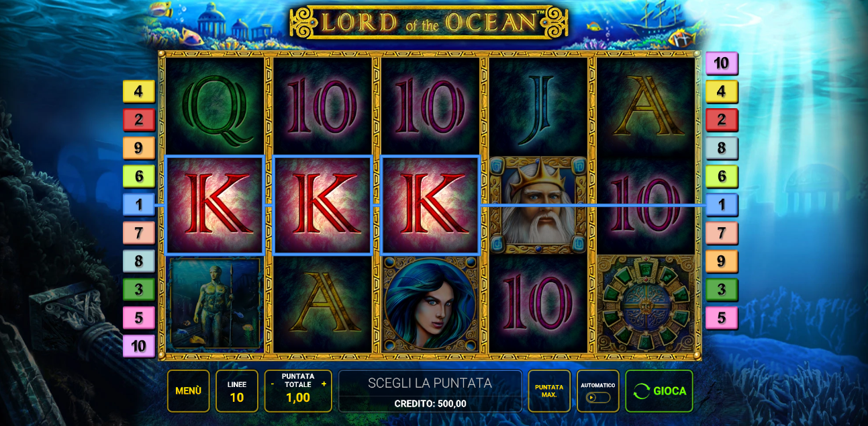The width and height of the screenshot is (868, 426).
Task: Select the red payline 2 marker on the right
Action: pos(722,120)
